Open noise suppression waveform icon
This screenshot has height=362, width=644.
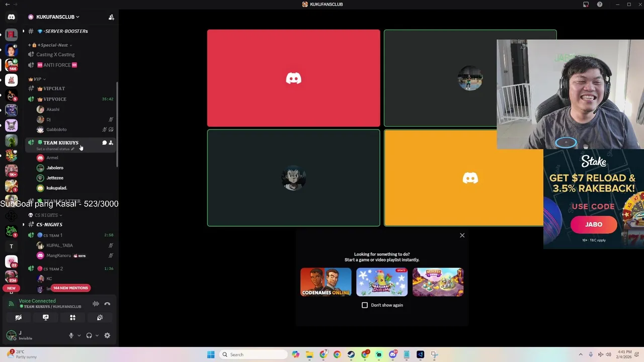pyautogui.click(x=96, y=304)
